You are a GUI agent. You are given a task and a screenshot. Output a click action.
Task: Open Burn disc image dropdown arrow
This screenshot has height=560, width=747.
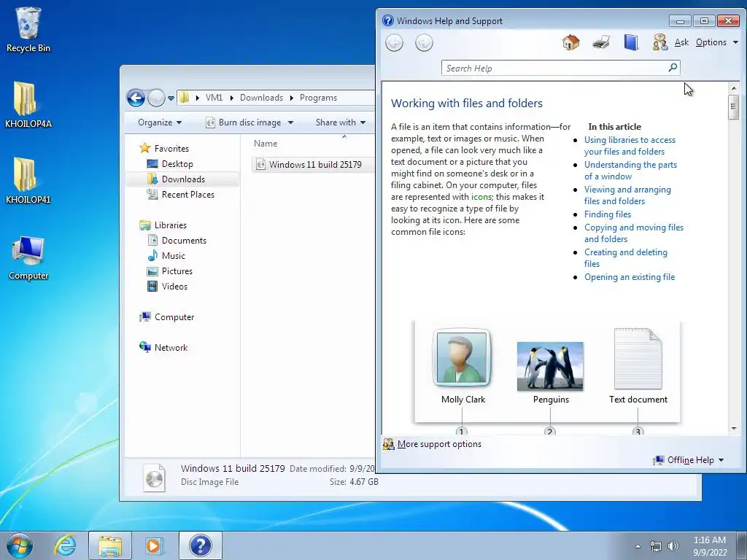click(290, 122)
